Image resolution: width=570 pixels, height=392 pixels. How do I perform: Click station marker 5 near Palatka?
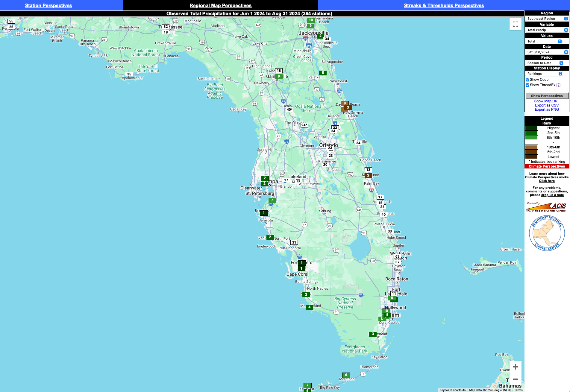[x=323, y=73]
